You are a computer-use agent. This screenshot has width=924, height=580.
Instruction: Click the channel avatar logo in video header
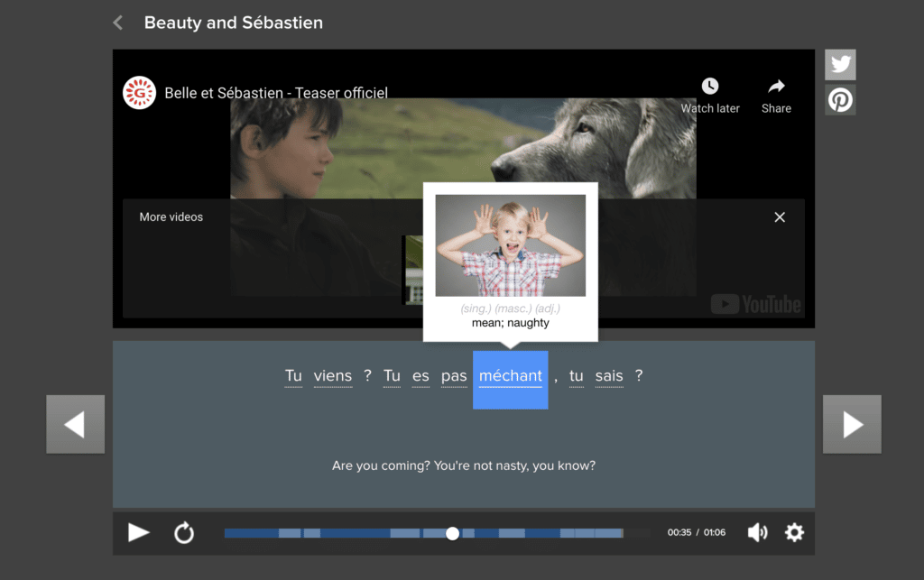click(x=140, y=93)
